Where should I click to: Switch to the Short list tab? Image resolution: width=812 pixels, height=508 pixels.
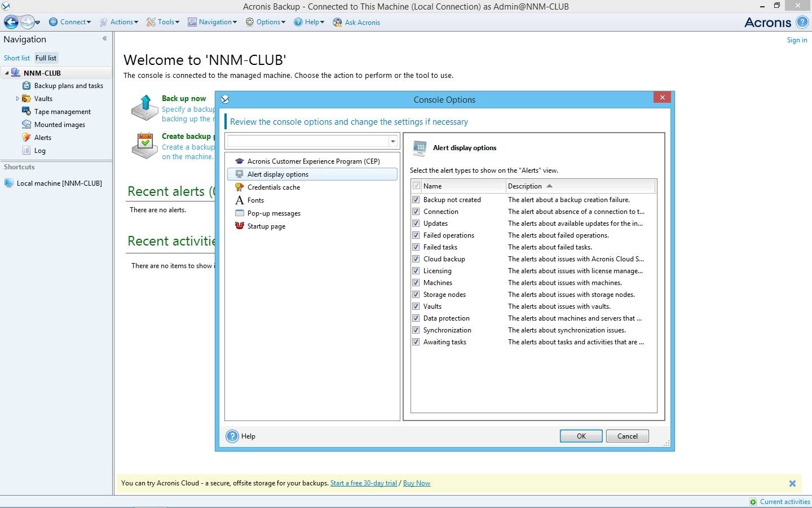point(17,58)
